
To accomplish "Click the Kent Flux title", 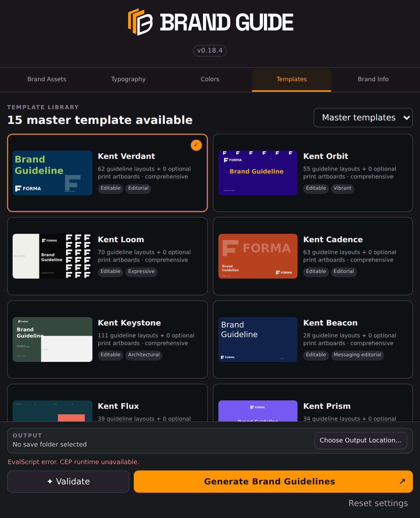I will (x=118, y=406).
